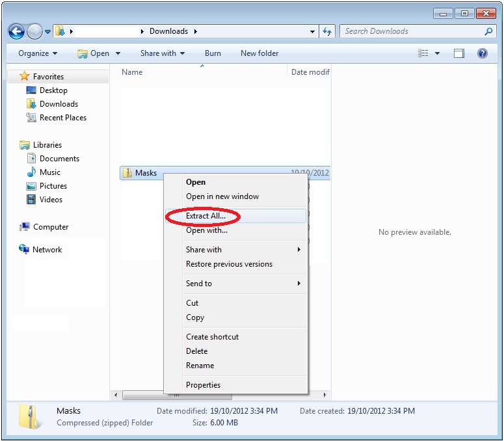Viewport: 504px width, 441px height.
Task: Click the Videos filmstrip icon
Action: tap(31, 200)
